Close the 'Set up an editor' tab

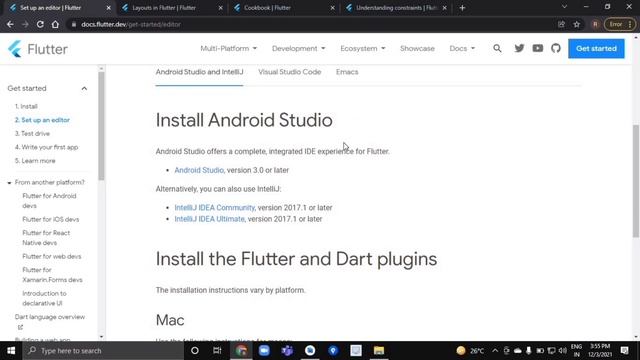point(108,8)
